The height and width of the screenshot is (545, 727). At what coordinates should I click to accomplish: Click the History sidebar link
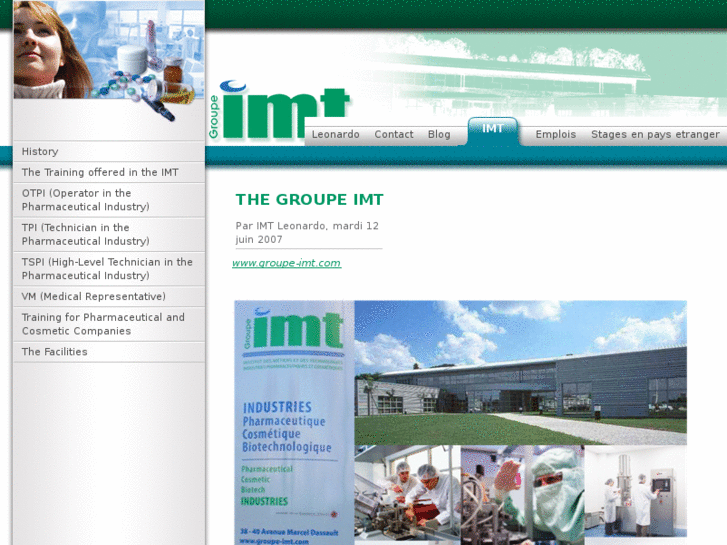[109, 152]
